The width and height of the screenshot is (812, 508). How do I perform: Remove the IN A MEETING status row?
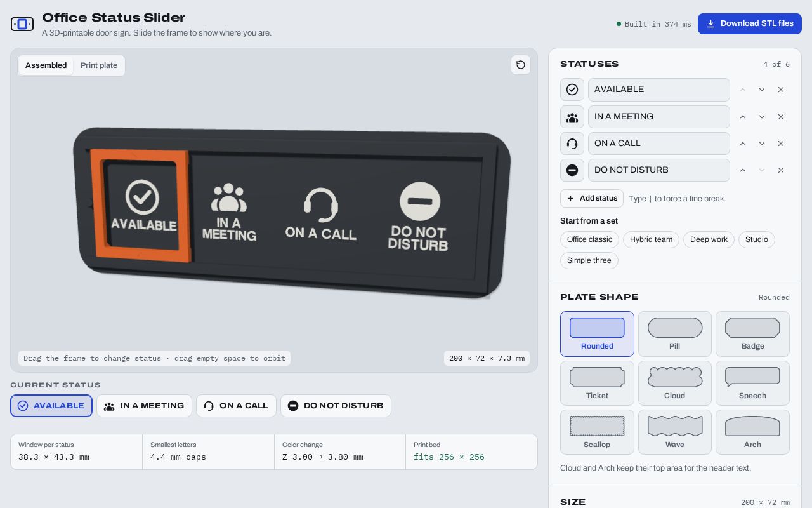pyautogui.click(x=781, y=117)
